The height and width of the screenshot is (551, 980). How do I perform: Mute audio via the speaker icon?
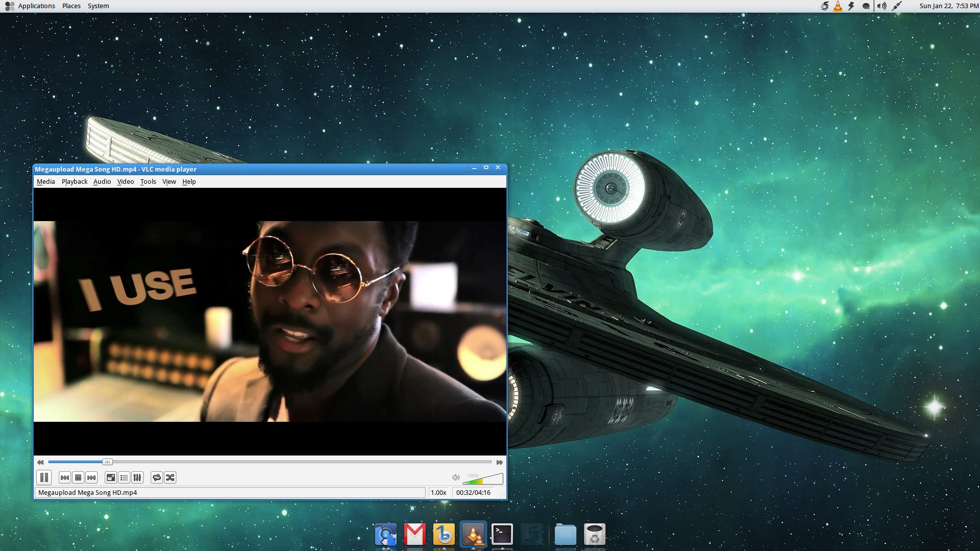[x=456, y=477]
